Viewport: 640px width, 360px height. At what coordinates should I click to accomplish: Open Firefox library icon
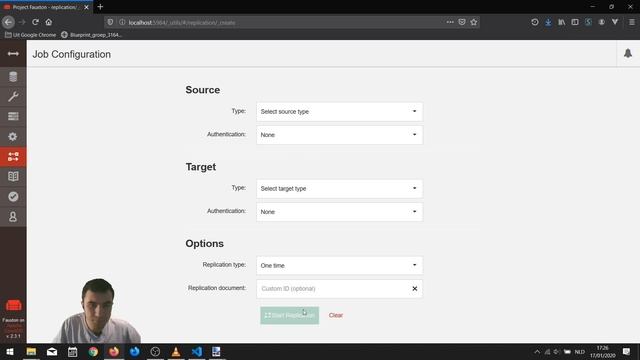pos(562,22)
